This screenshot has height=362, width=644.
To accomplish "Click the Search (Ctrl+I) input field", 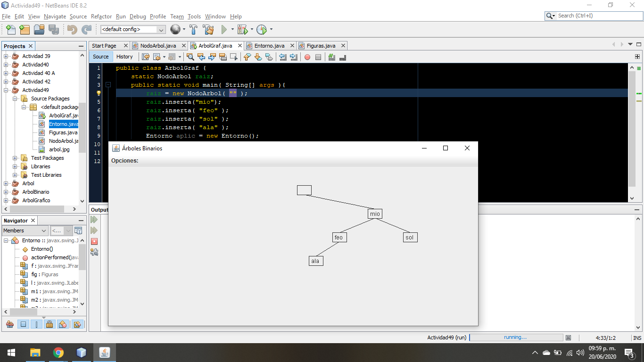I will (x=597, y=16).
